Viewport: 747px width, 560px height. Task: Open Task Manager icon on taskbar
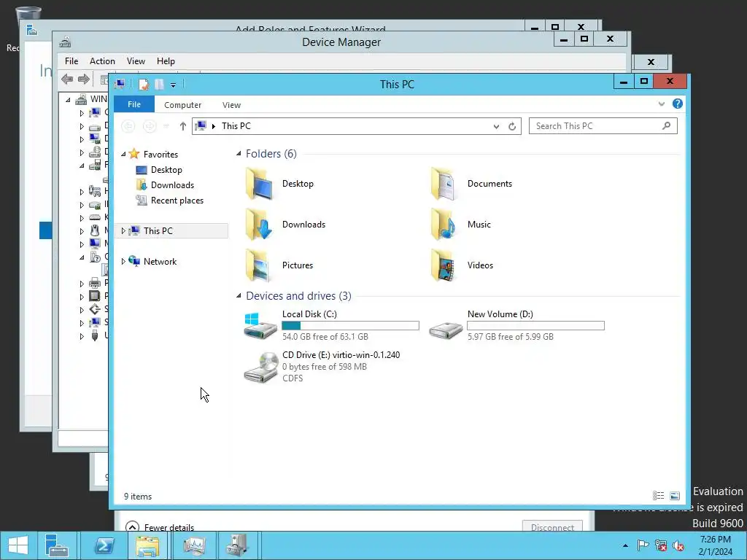click(x=194, y=545)
